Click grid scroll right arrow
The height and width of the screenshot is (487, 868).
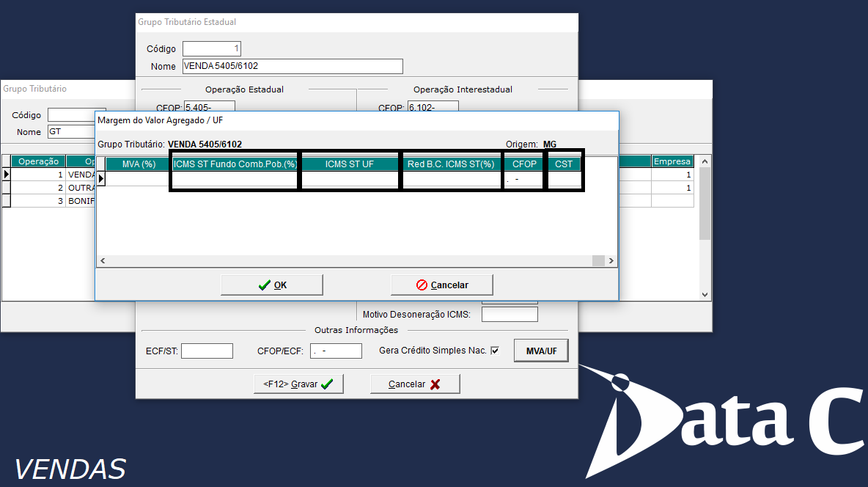[x=611, y=260]
